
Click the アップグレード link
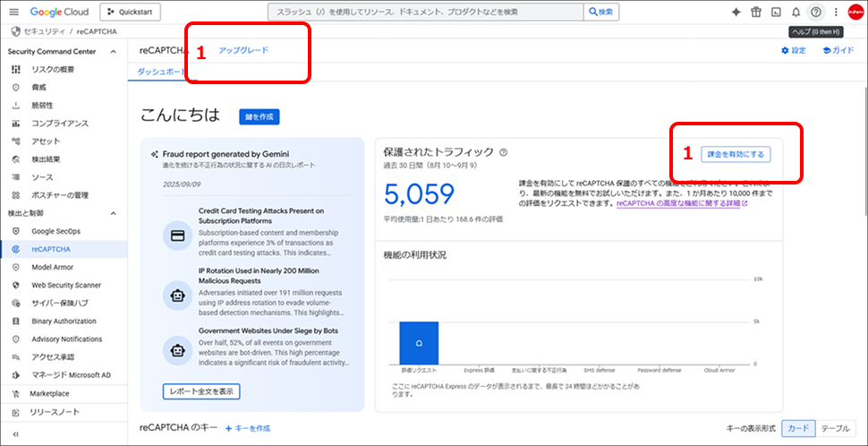(243, 50)
